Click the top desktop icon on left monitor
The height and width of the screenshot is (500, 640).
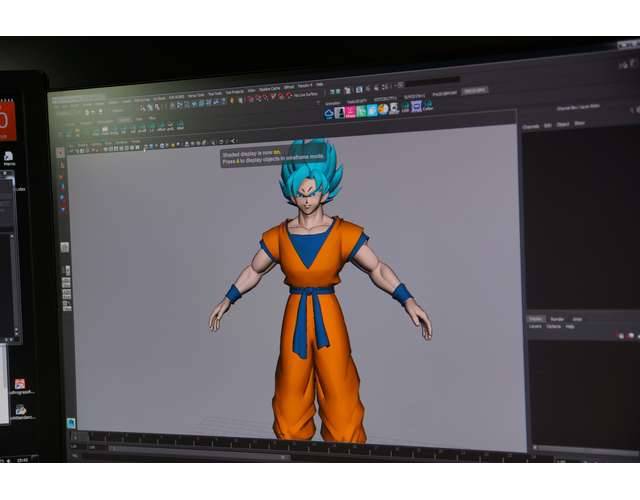[x=9, y=157]
